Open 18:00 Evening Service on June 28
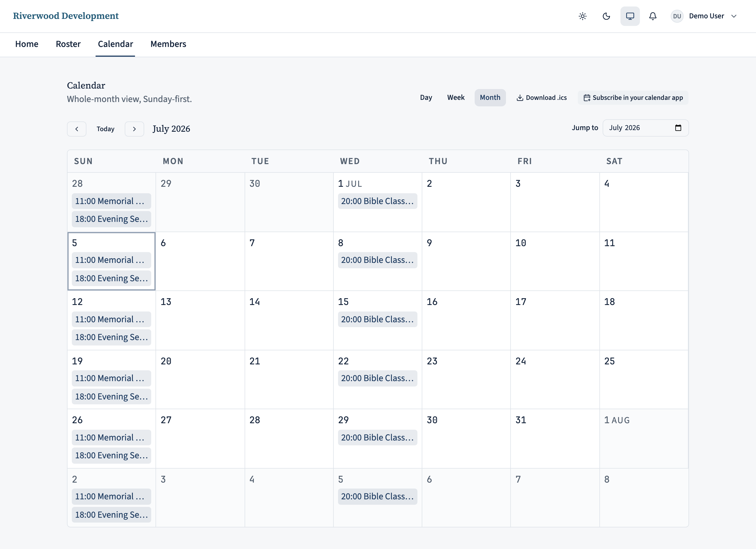The height and width of the screenshot is (549, 756). coord(111,219)
